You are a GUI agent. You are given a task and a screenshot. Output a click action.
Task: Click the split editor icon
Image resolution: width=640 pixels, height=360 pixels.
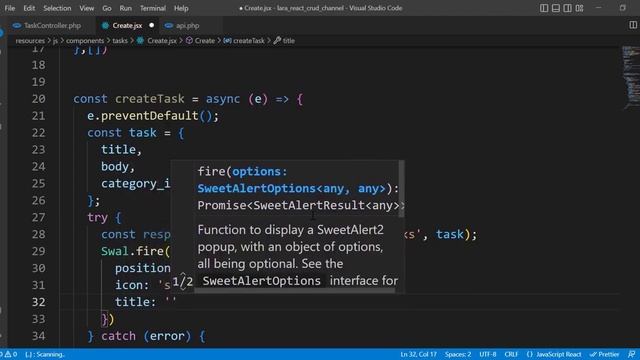[633, 25]
